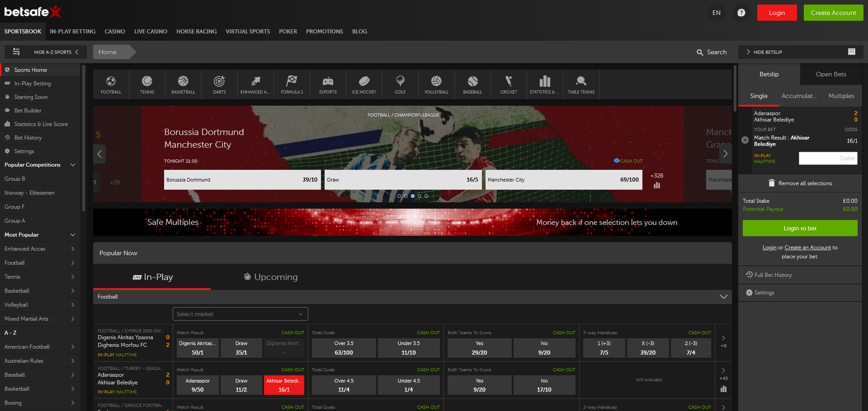Open the Baseball icon in sports bar

[472, 84]
